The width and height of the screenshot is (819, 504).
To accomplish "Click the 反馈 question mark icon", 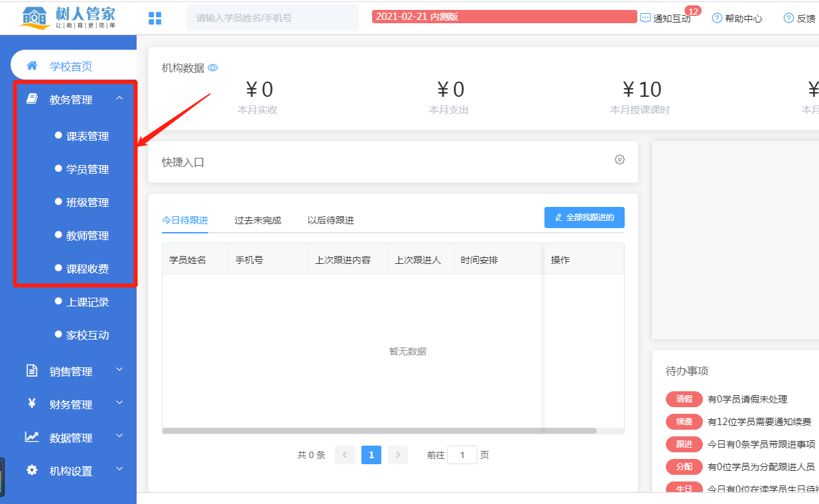I will click(788, 18).
